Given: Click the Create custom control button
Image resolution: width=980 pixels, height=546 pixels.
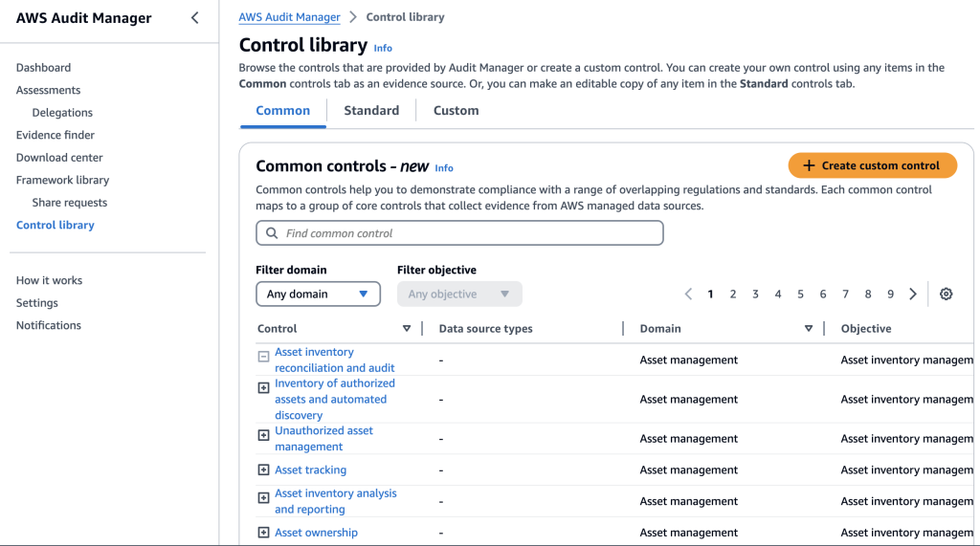Looking at the screenshot, I should point(873,165).
